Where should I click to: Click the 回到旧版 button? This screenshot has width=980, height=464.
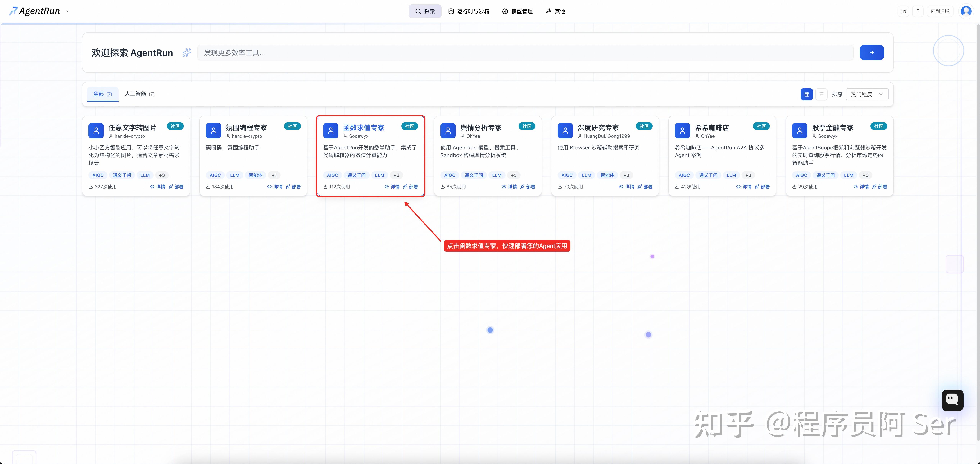[x=940, y=11]
